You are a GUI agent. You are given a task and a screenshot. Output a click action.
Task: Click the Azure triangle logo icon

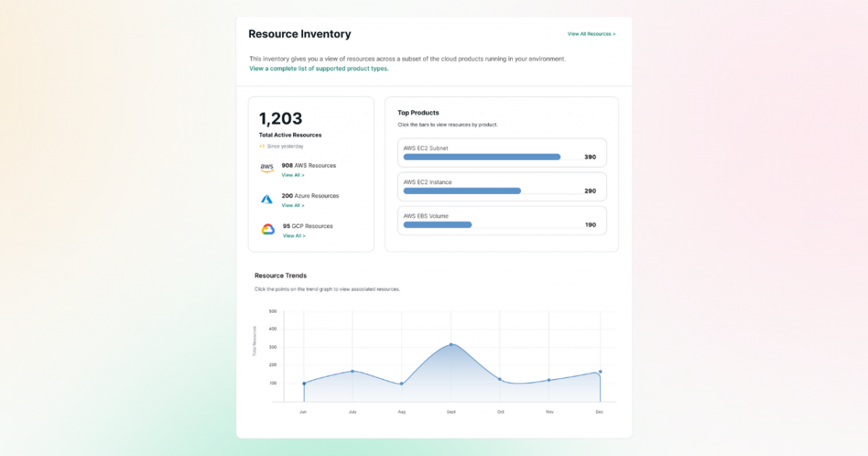pyautogui.click(x=266, y=198)
